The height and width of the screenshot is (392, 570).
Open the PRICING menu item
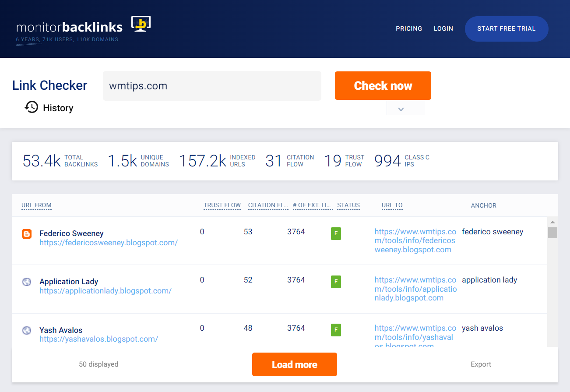[x=408, y=28]
